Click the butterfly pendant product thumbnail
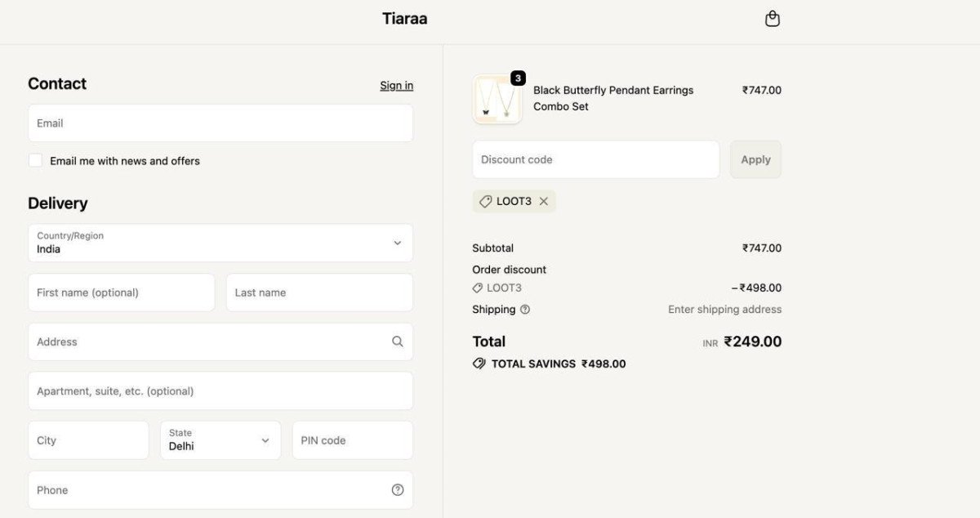 [497, 100]
